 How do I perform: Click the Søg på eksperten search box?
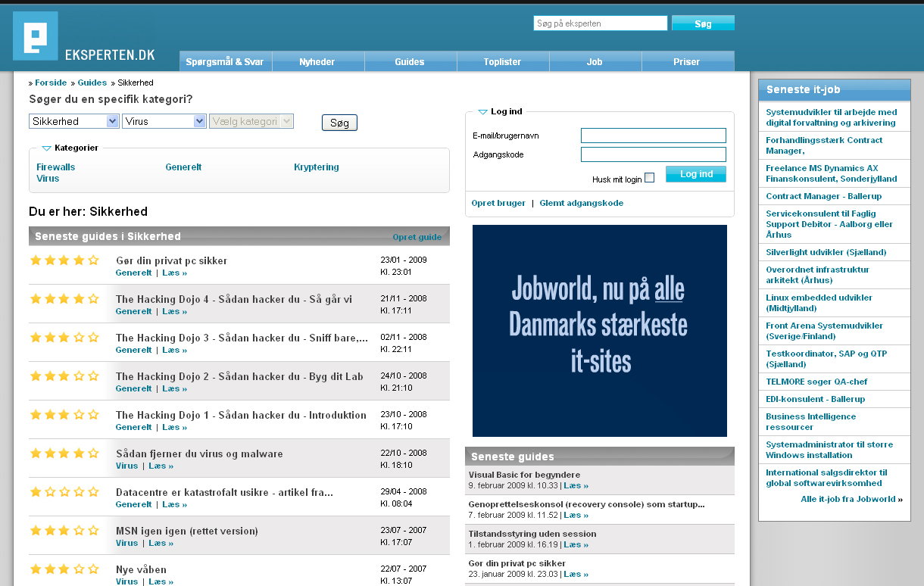click(x=600, y=23)
